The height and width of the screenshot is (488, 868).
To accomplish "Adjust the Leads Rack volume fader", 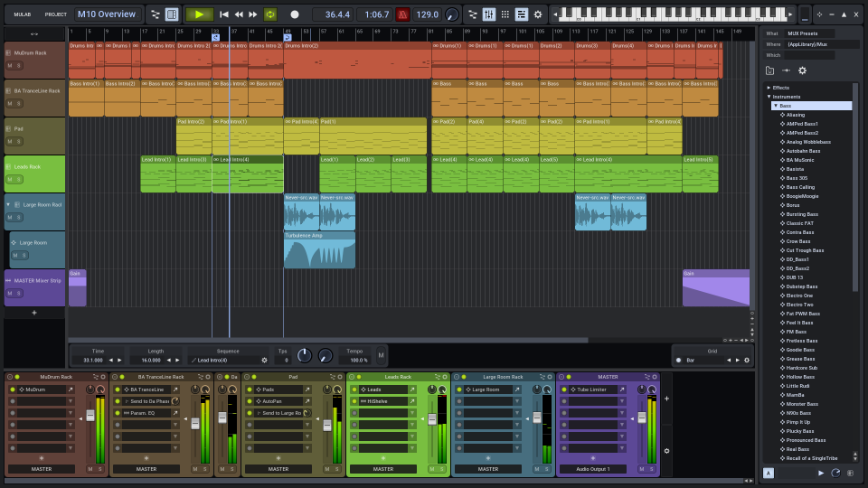I will pos(432,418).
